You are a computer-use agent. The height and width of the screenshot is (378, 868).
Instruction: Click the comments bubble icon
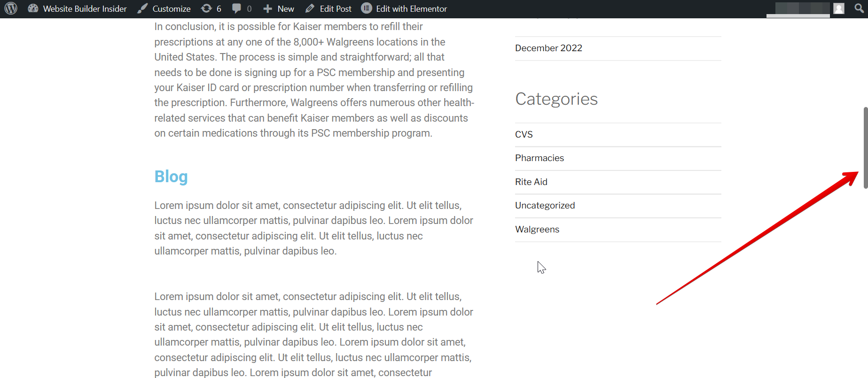(237, 8)
